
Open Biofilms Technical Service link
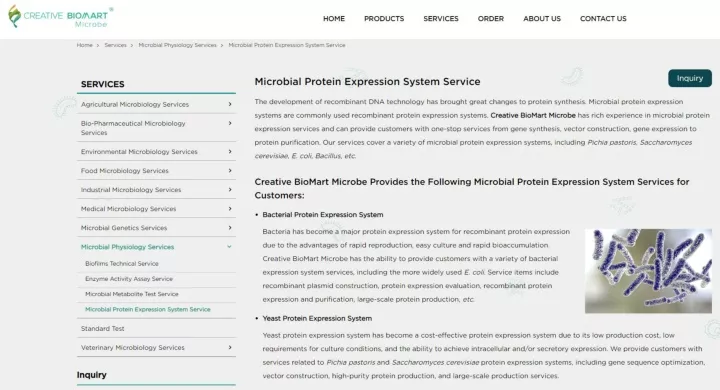pyautogui.click(x=122, y=264)
